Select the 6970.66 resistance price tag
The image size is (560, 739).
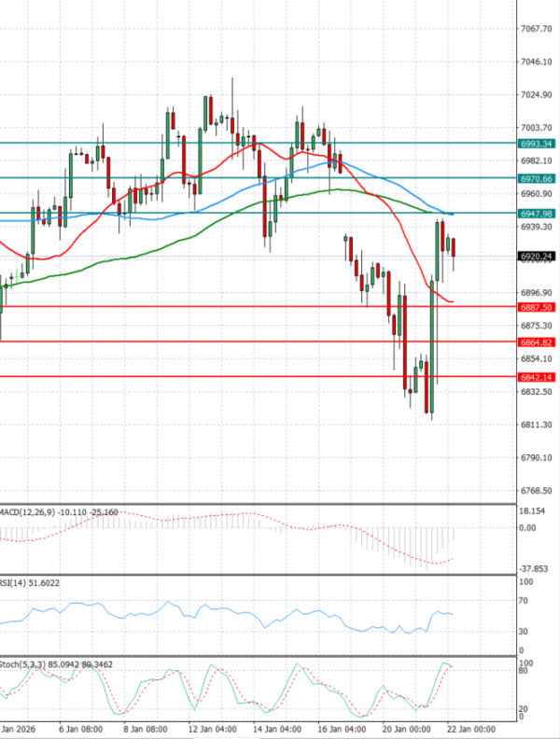click(536, 178)
